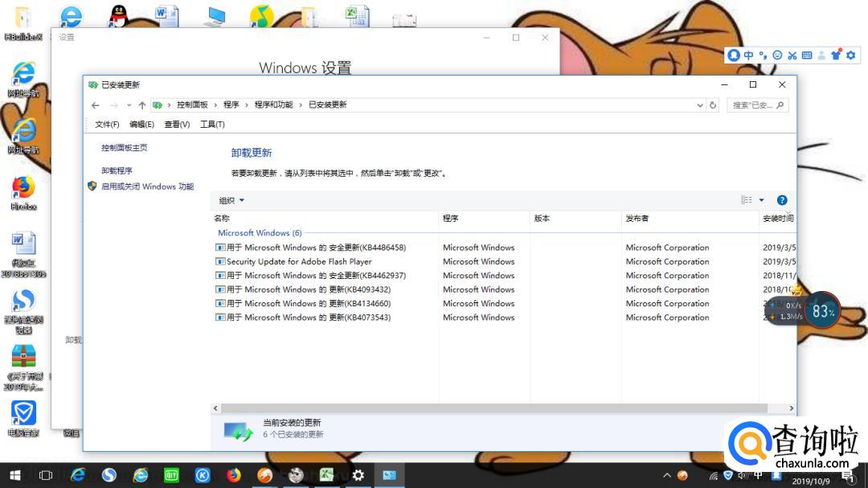
Task: Sort by the 程序 column header
Action: [485, 218]
